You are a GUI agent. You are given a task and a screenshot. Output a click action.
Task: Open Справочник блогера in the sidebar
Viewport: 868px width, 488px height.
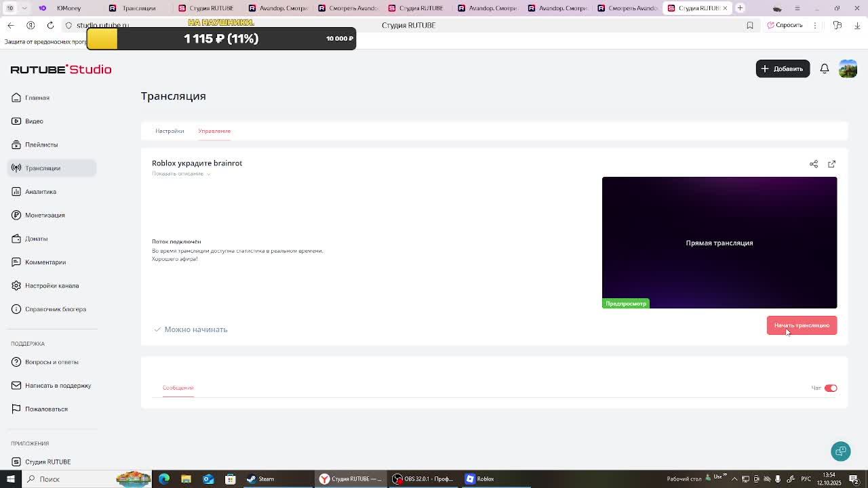[x=52, y=309]
